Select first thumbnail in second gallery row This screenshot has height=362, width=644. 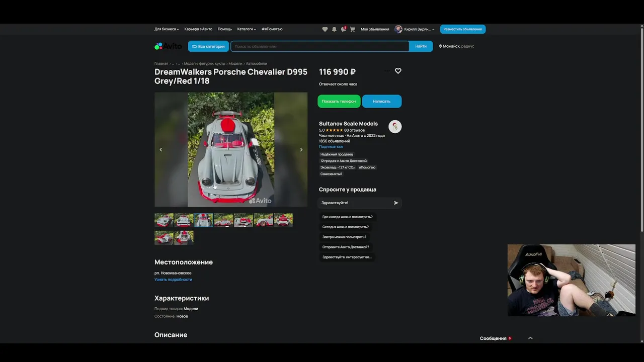[164, 237]
